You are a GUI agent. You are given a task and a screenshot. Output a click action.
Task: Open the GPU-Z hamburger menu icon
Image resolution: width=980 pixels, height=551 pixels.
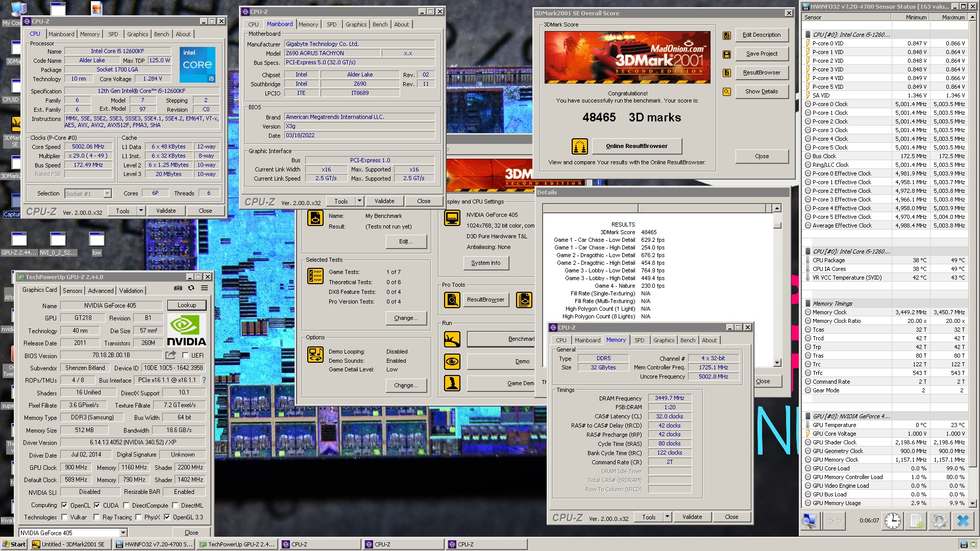tap(204, 288)
